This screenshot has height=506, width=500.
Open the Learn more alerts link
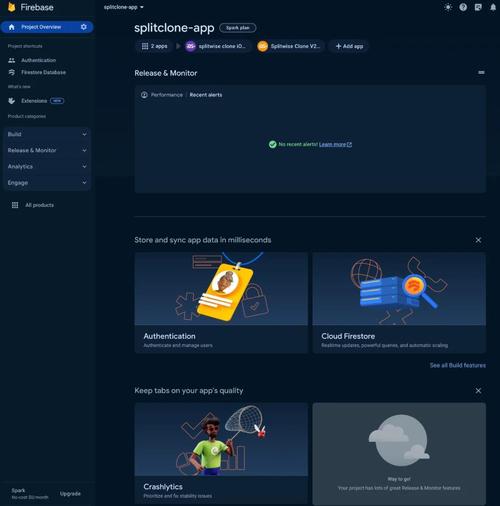pos(335,144)
